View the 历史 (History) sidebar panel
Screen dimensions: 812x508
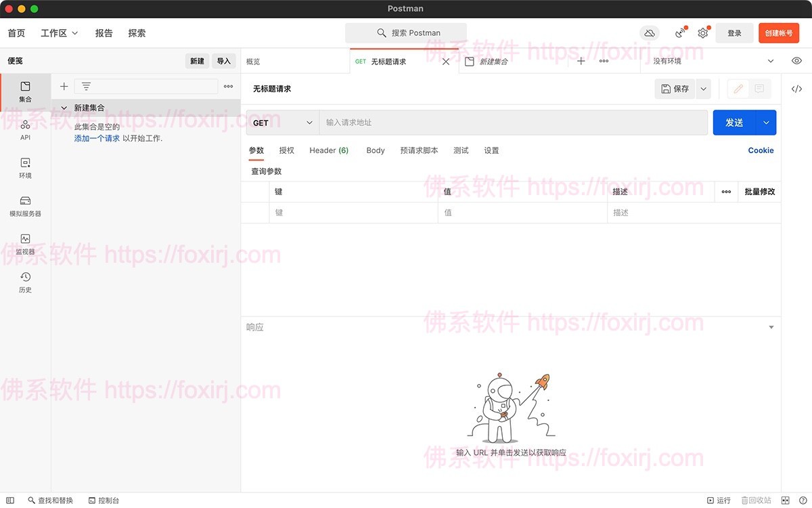25,281
